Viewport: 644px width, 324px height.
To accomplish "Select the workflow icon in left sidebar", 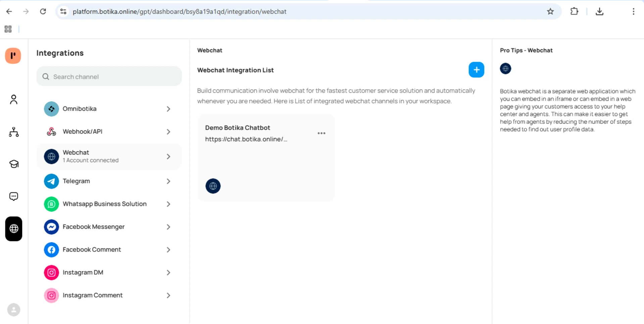I will (13, 132).
